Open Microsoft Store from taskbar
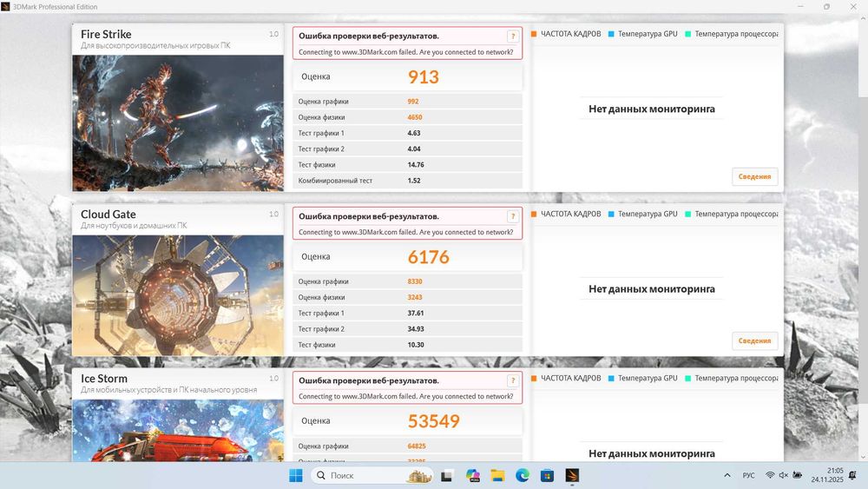Image resolution: width=868 pixels, height=489 pixels. click(547, 475)
